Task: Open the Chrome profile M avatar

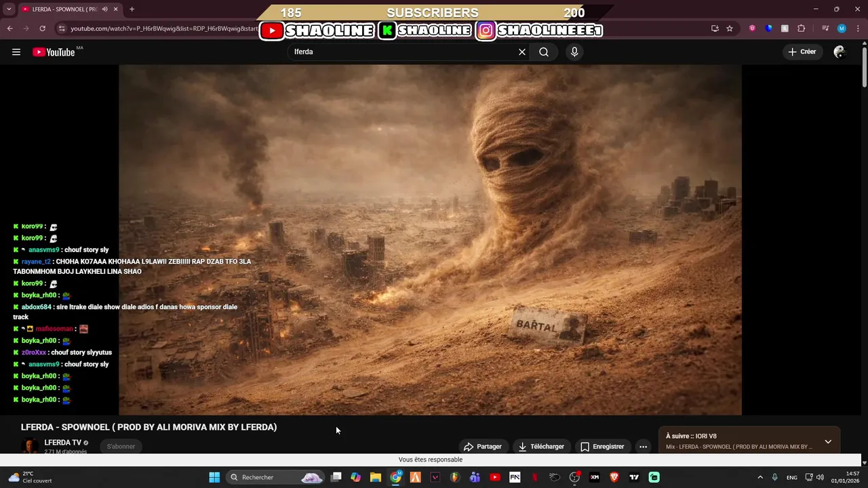Action: coord(842,28)
